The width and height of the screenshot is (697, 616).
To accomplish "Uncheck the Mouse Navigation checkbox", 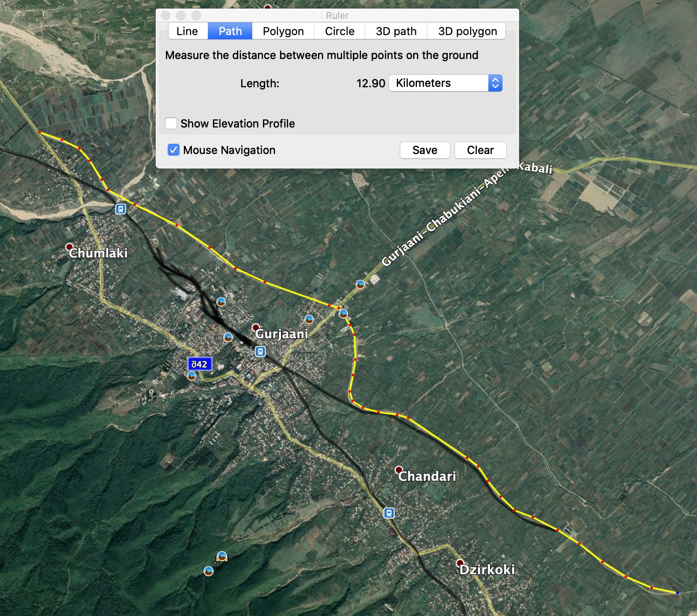I will pos(173,150).
